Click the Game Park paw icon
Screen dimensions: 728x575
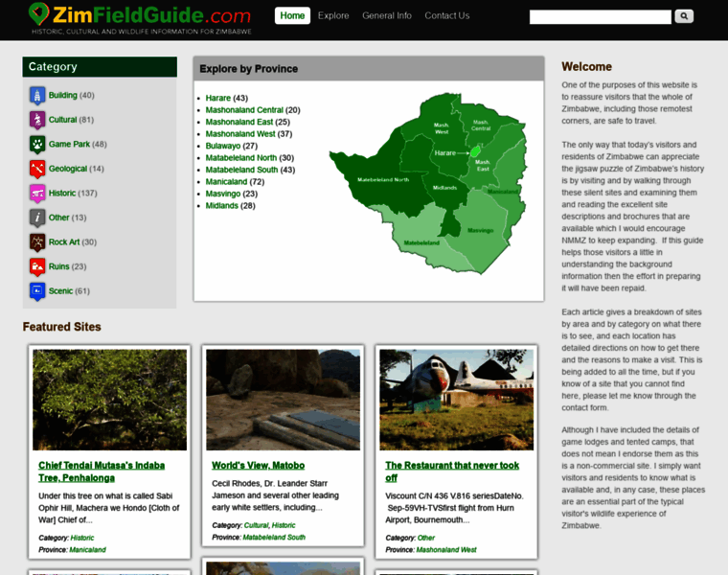coord(37,145)
